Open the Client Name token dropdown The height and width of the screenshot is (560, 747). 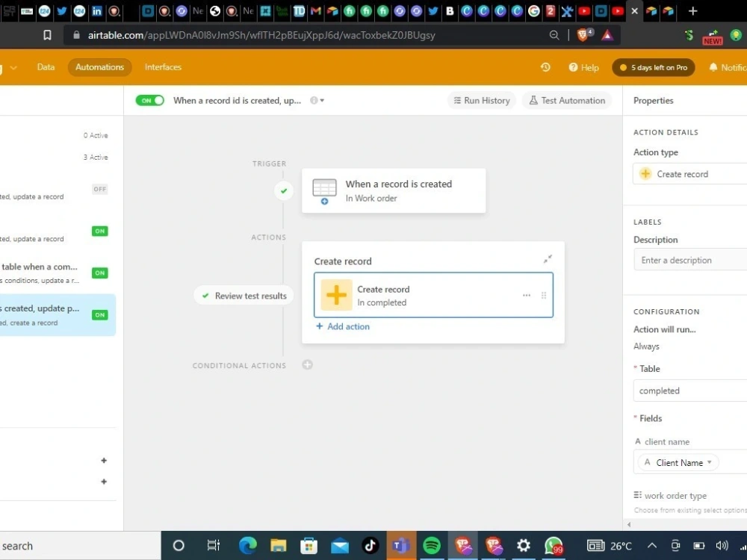click(x=678, y=462)
